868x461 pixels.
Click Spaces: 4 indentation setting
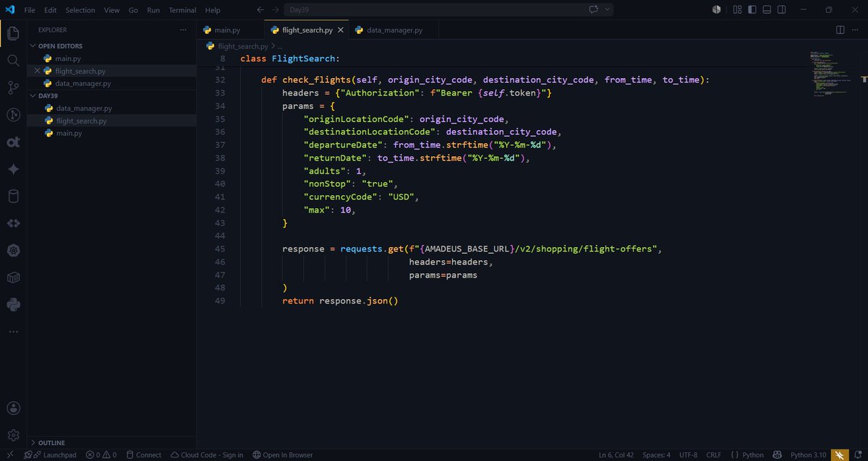[x=657, y=455]
